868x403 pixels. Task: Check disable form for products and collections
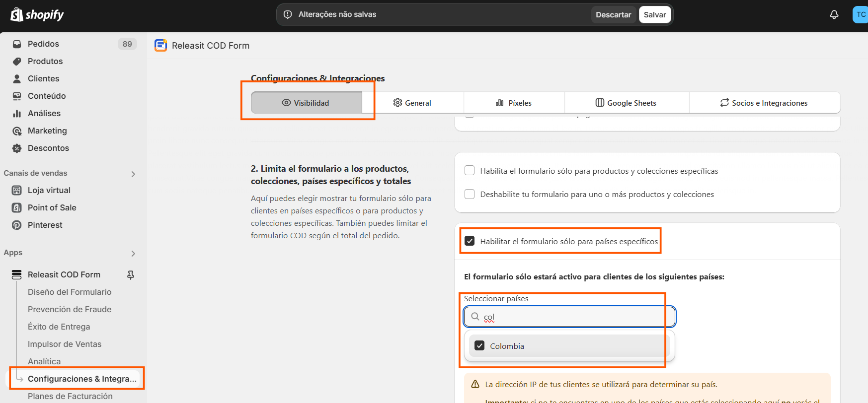point(470,194)
